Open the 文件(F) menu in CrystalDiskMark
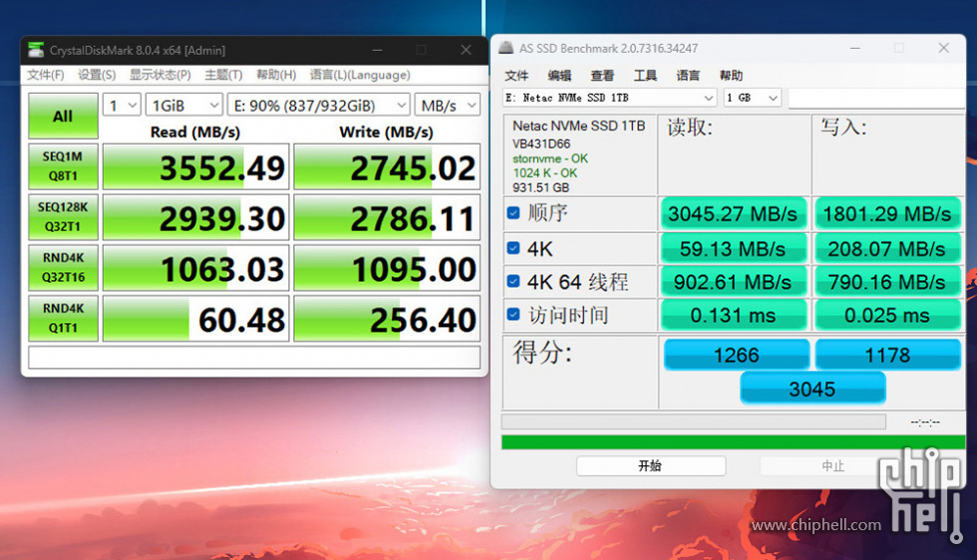The height and width of the screenshot is (560, 977). 46,75
